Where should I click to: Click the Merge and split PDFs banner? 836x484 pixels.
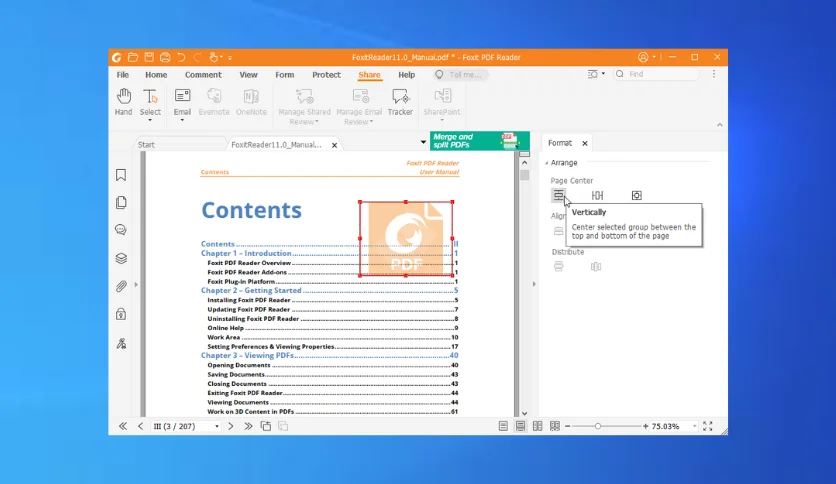click(x=480, y=141)
